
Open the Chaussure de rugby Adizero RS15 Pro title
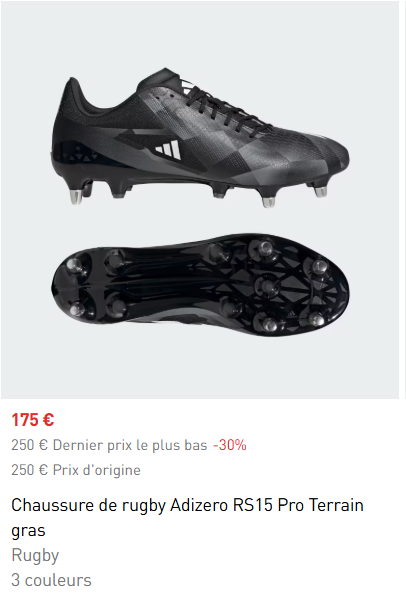click(x=187, y=517)
